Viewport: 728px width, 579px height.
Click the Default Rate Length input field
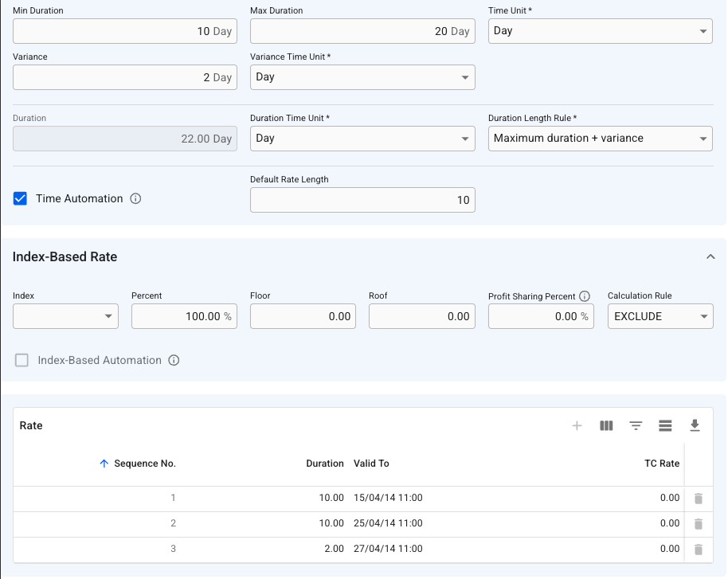point(362,201)
